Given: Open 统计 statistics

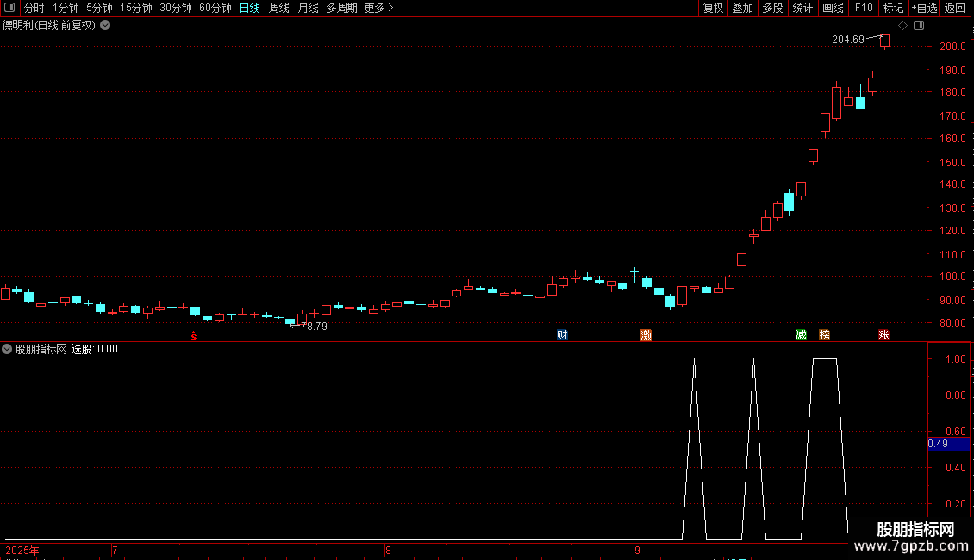Looking at the screenshot, I should click(x=802, y=8).
